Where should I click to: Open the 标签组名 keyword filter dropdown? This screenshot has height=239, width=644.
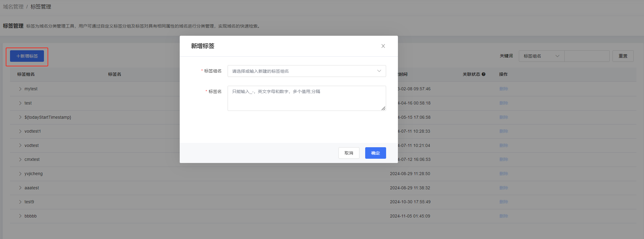click(x=541, y=56)
